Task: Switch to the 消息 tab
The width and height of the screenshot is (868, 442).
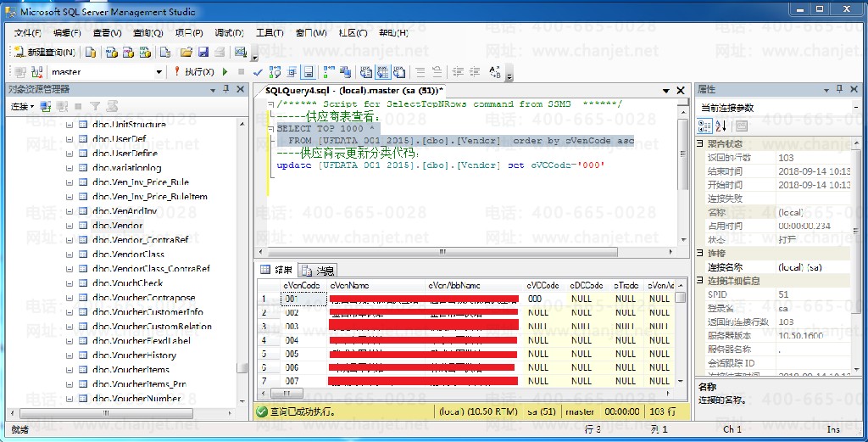Action: tap(319, 271)
